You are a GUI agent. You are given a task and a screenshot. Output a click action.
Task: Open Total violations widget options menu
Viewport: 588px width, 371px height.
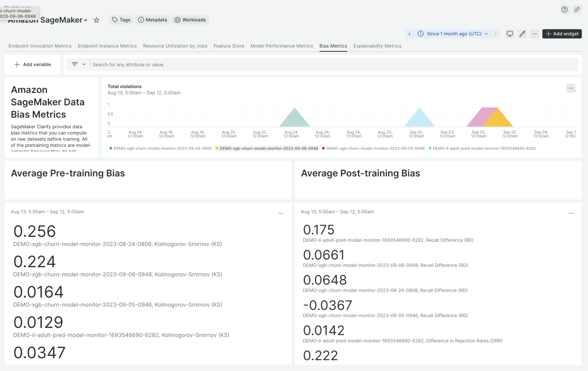(570, 88)
